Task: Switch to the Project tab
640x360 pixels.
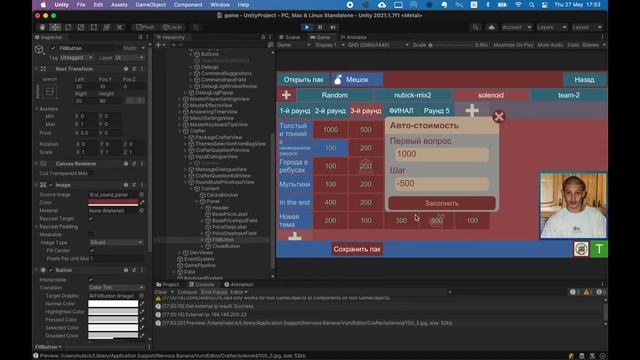Action: click(x=168, y=284)
